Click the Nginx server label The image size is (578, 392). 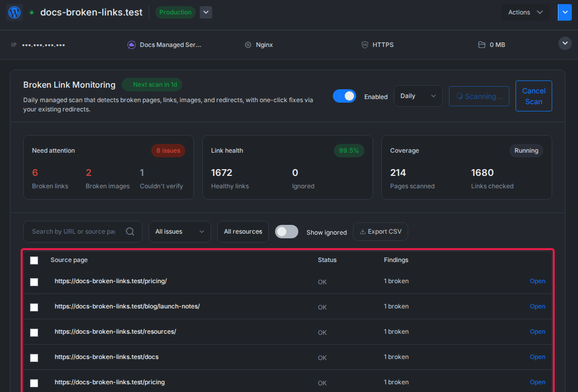click(264, 45)
